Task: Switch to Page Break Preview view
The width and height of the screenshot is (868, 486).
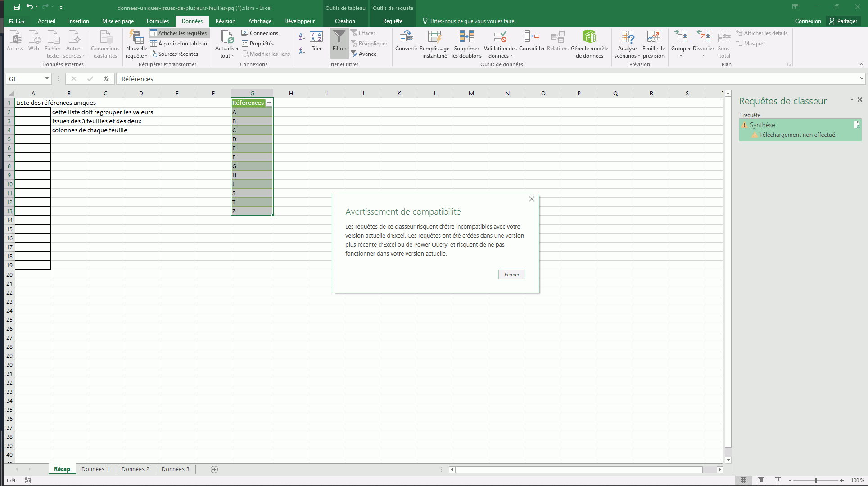Action: [778, 481]
